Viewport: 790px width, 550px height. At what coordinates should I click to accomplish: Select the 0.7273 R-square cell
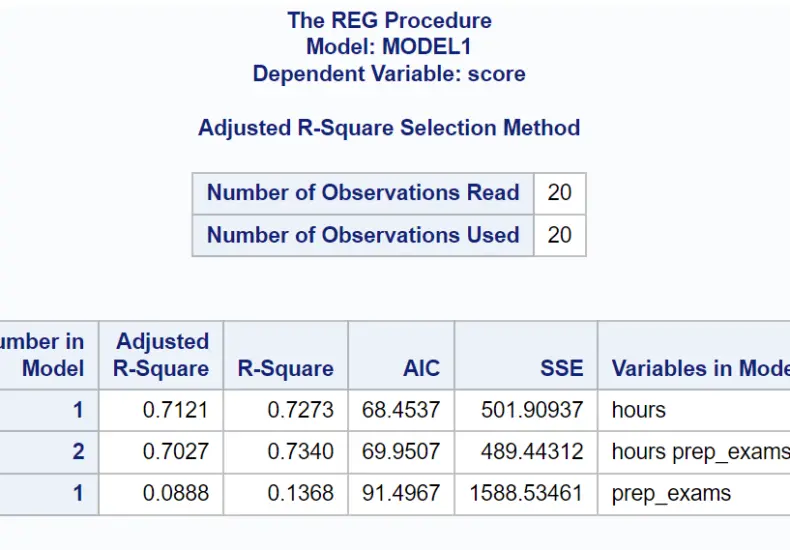[285, 410]
